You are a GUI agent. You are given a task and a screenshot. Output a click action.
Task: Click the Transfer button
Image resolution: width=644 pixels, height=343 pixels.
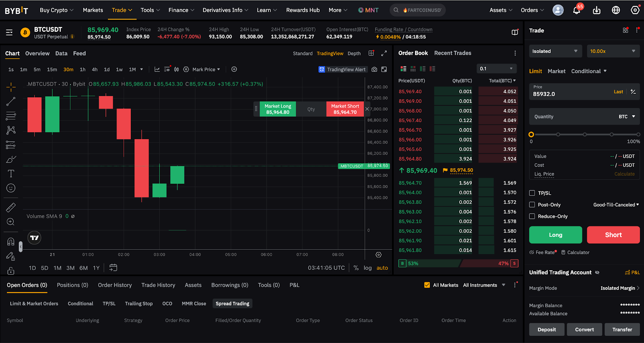point(622,329)
